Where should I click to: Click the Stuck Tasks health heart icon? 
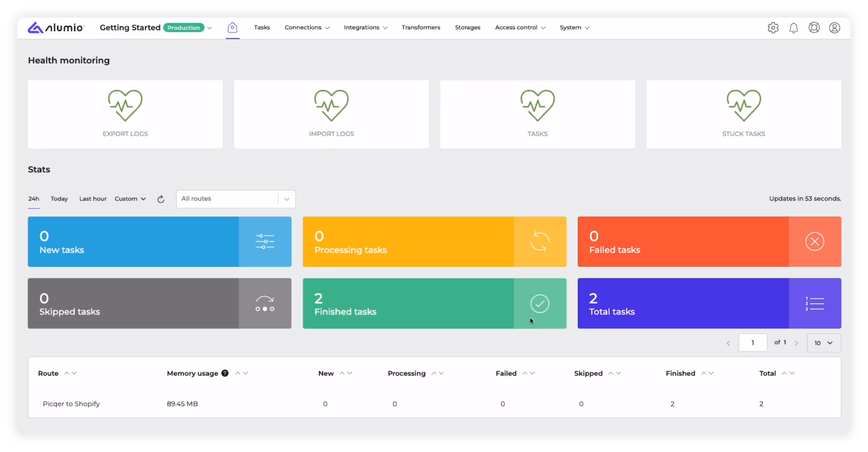tap(743, 106)
